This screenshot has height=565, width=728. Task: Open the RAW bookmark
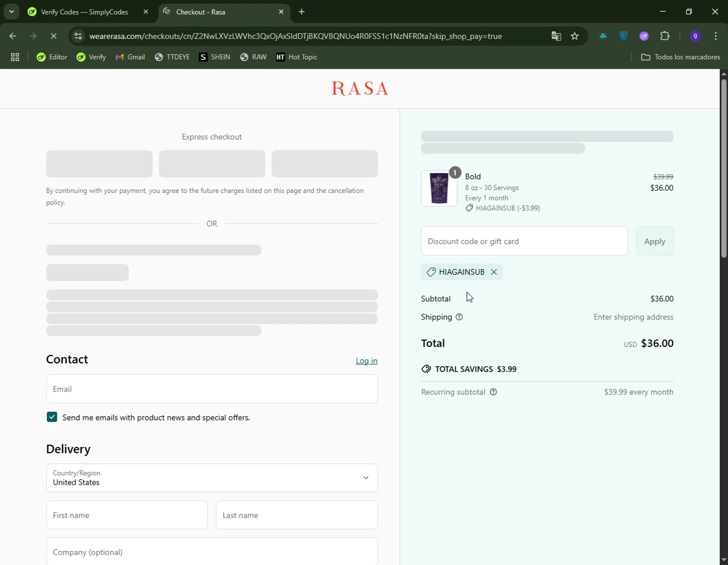253,57
